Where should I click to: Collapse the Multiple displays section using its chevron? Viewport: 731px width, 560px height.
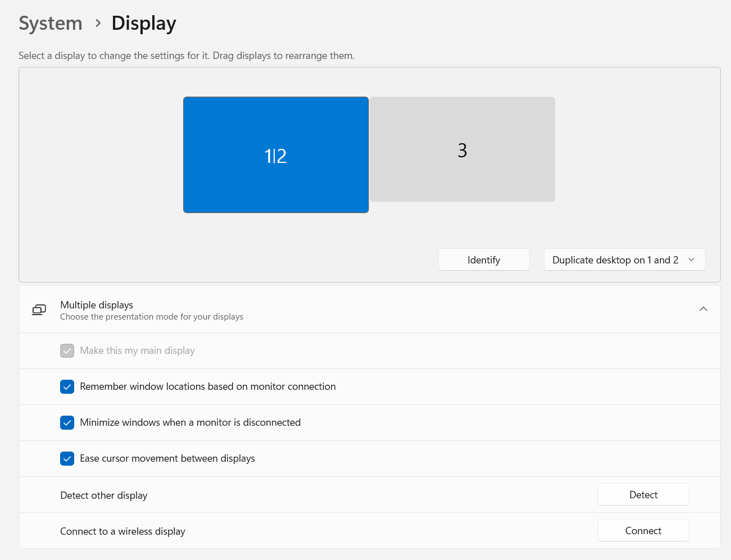click(x=703, y=309)
